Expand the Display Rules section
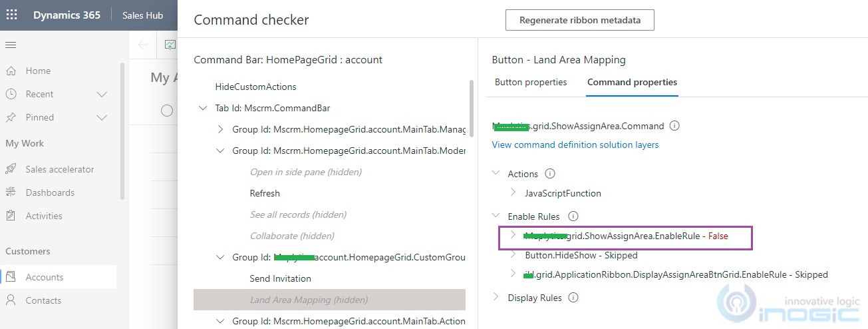The image size is (868, 329). coord(496,298)
